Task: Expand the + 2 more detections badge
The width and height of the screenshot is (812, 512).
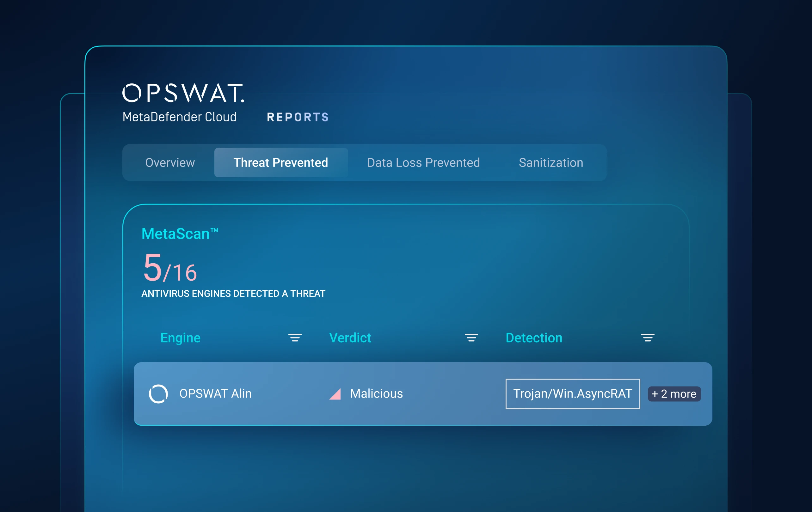Action: click(x=674, y=394)
